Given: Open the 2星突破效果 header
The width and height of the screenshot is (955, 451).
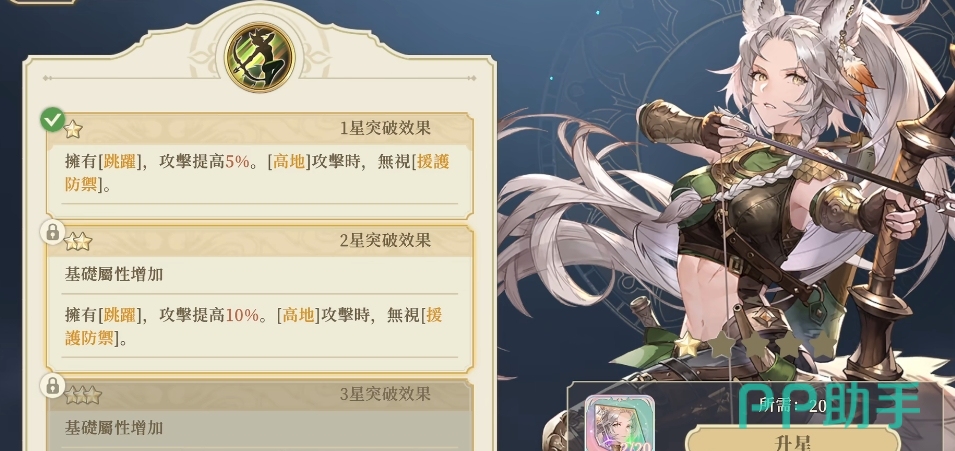Looking at the screenshot, I should (x=260, y=241).
